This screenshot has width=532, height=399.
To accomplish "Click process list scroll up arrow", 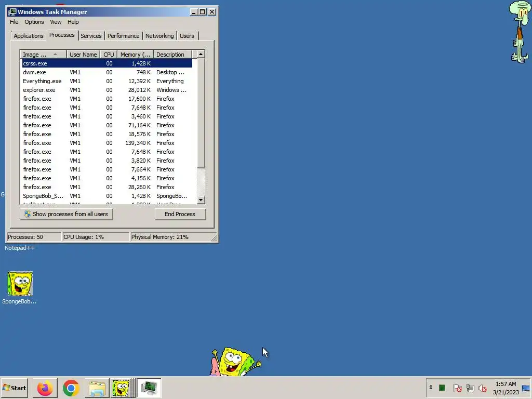I will 201,54.
